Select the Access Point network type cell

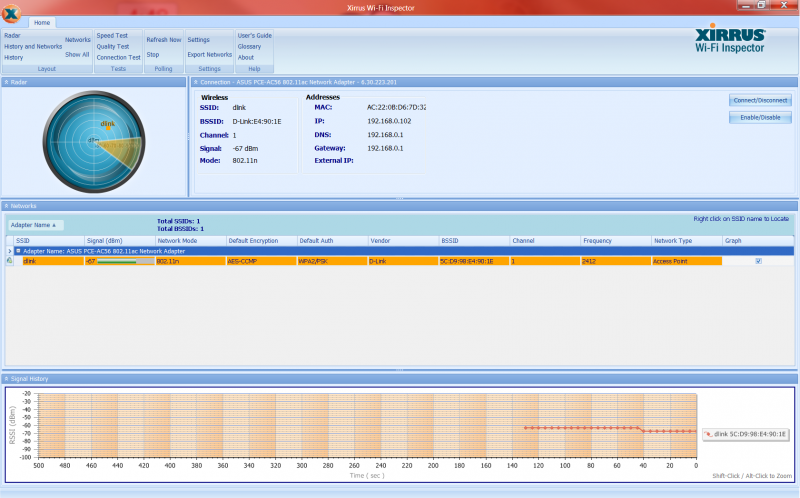687,261
